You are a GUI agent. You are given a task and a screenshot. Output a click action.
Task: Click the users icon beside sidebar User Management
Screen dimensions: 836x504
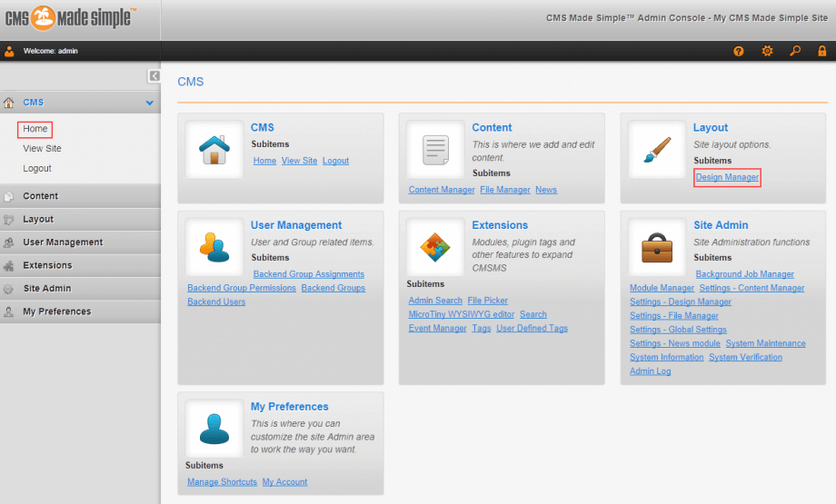[8, 242]
